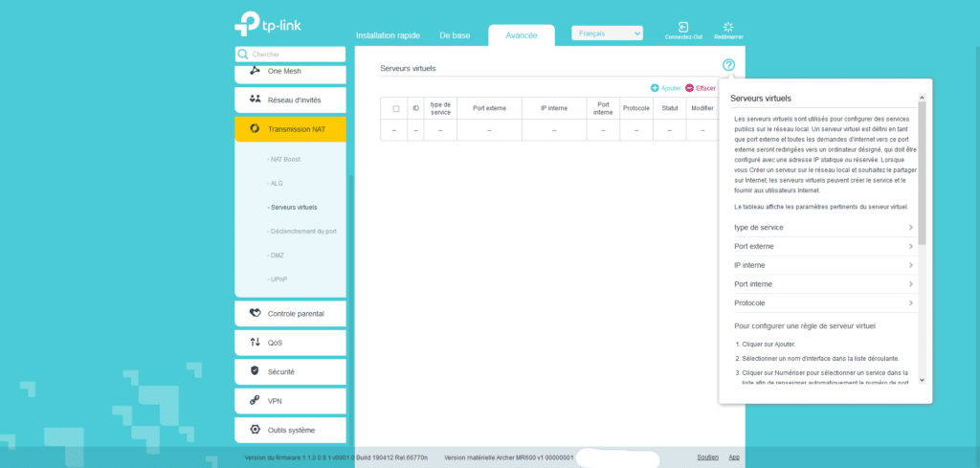
Task: Switch to Installation rapide tab
Action: point(388,35)
